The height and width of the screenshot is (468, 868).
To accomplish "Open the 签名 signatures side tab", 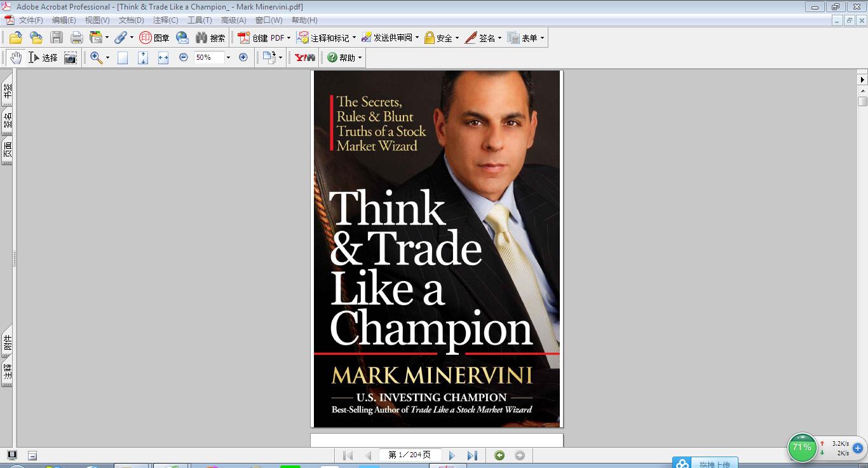I will point(7,121).
